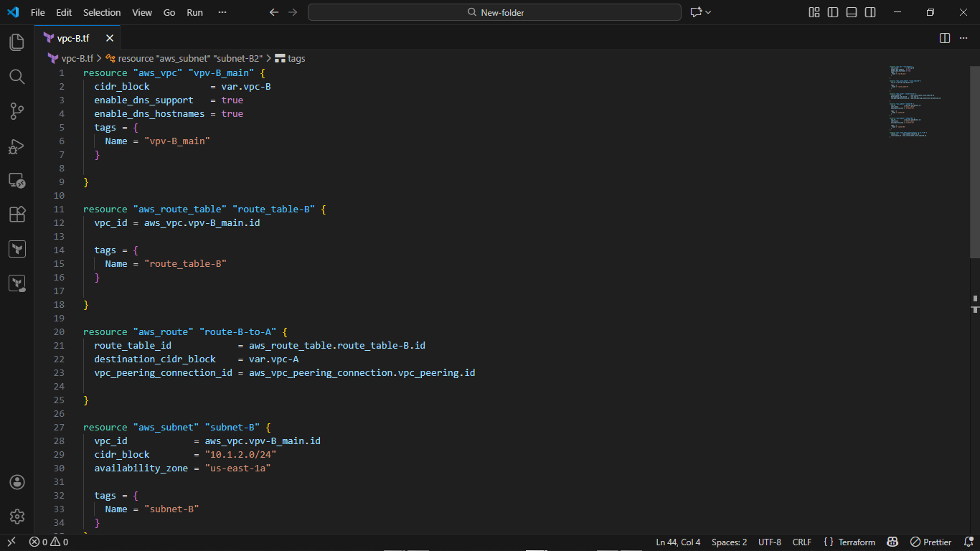Open the Run and Debug view

point(17,146)
